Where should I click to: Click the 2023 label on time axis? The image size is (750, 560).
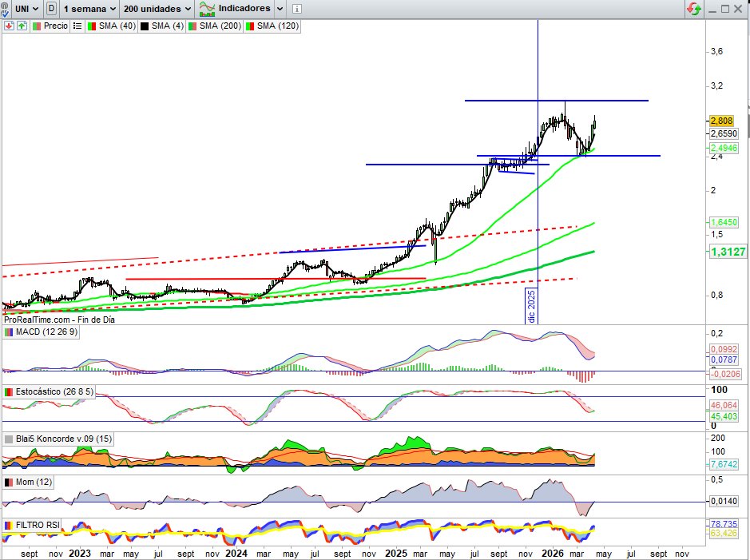(79, 554)
